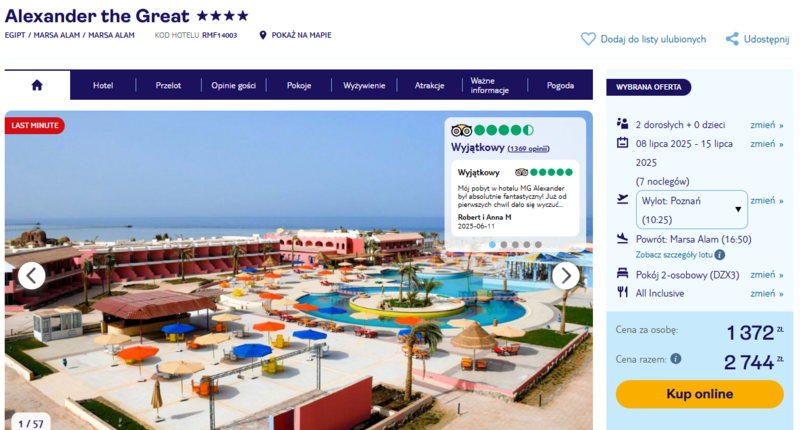The width and height of the screenshot is (800, 430).
Task: Select third review carousel dot
Action: pos(515,245)
